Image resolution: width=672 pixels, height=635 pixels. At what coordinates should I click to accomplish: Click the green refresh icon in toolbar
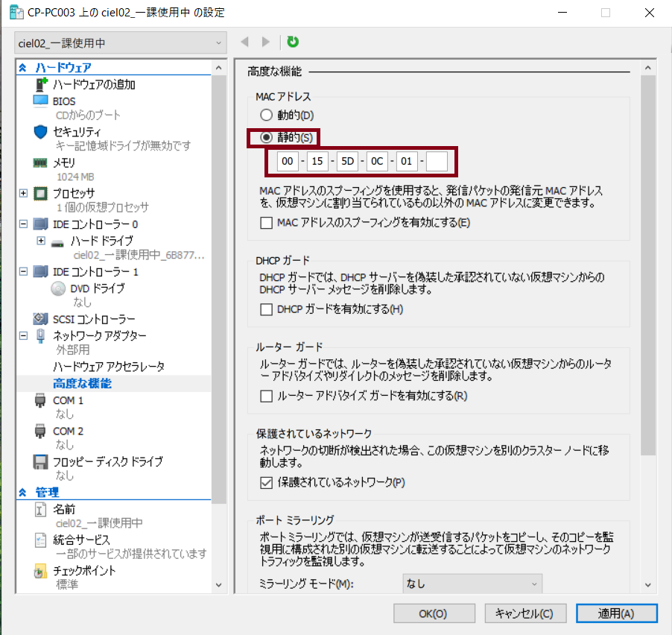click(x=293, y=42)
